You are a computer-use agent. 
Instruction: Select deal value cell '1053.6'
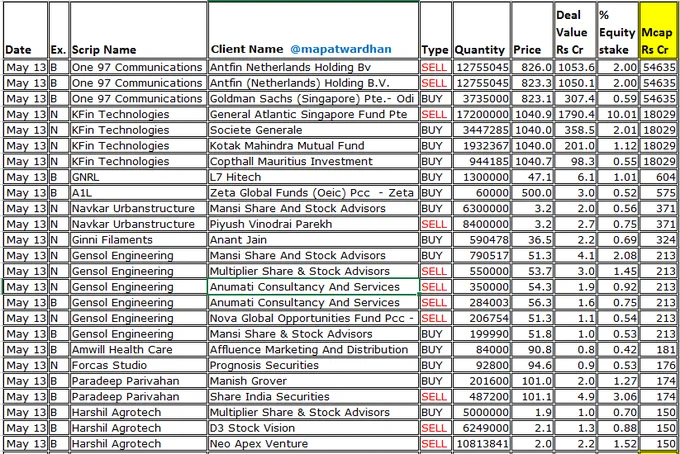pos(575,67)
